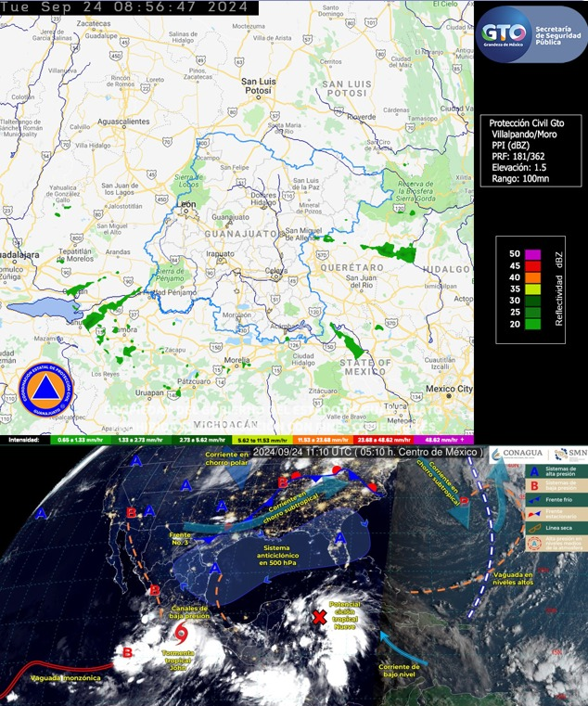The image size is (588, 706).
Task: Click the San Miguel de Allende label
Action: (x=303, y=234)
